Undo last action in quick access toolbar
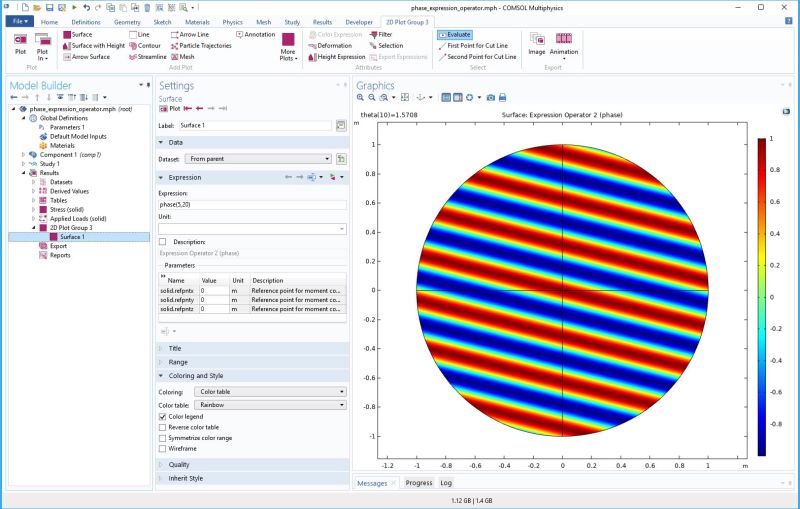The image size is (800, 509). point(86,8)
